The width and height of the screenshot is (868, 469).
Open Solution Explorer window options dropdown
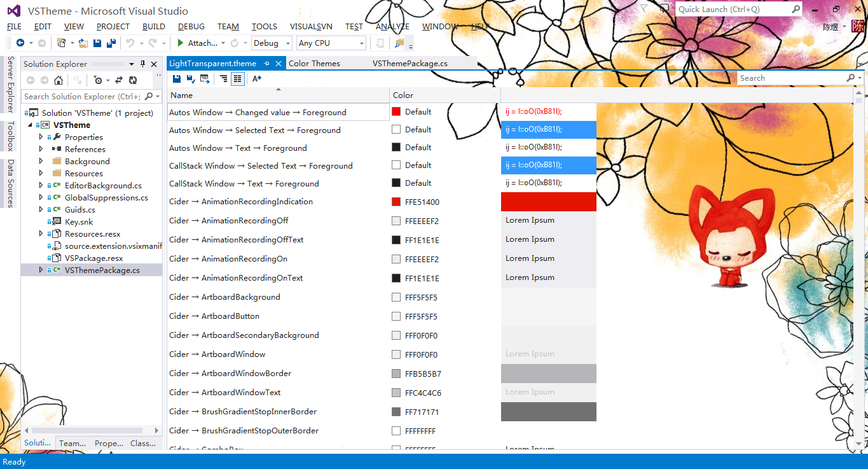point(132,64)
